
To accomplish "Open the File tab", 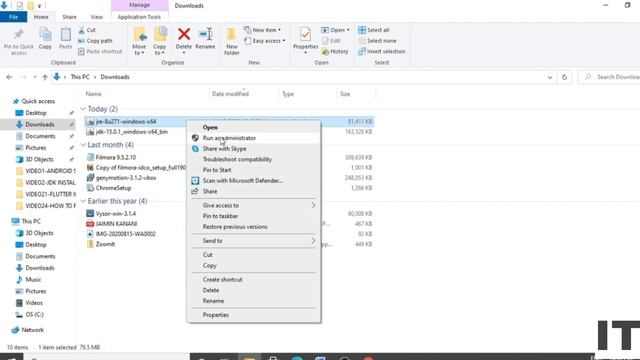I will pos(13,17).
